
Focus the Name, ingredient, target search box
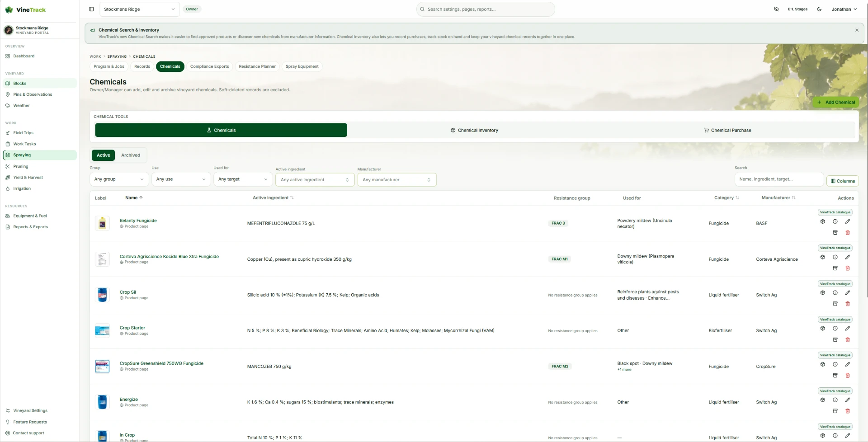779,179
